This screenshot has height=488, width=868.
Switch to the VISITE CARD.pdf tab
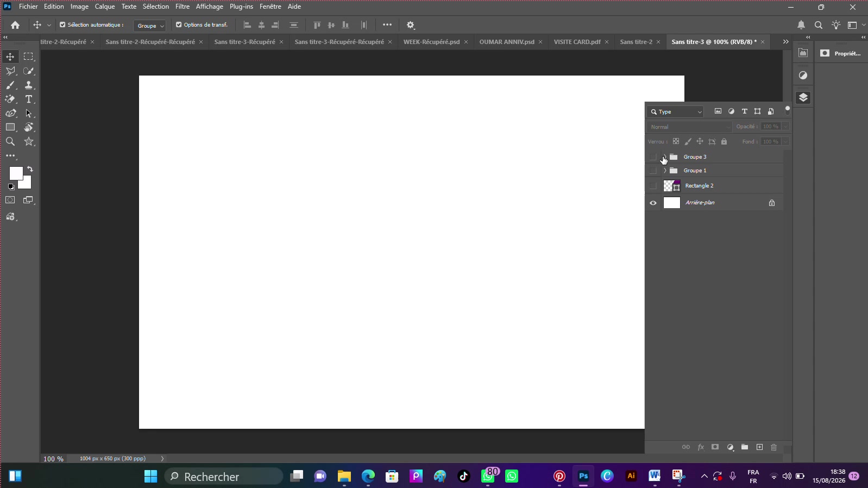pos(577,42)
